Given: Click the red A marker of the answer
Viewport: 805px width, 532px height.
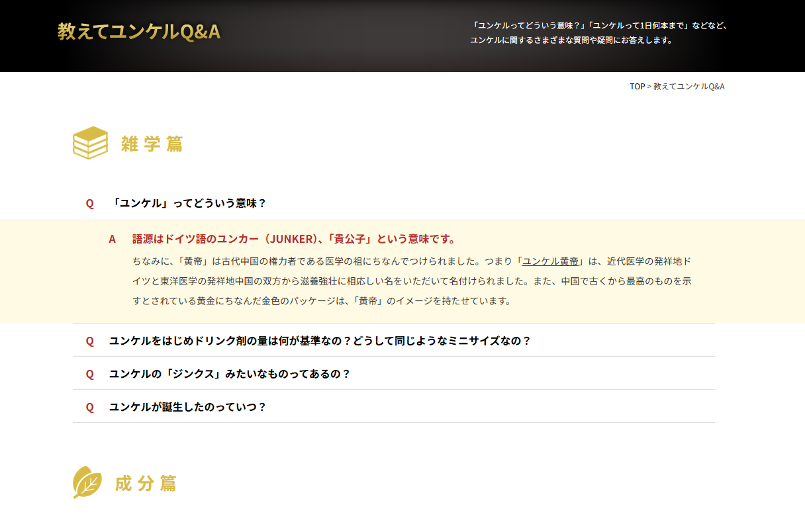Looking at the screenshot, I should 113,239.
